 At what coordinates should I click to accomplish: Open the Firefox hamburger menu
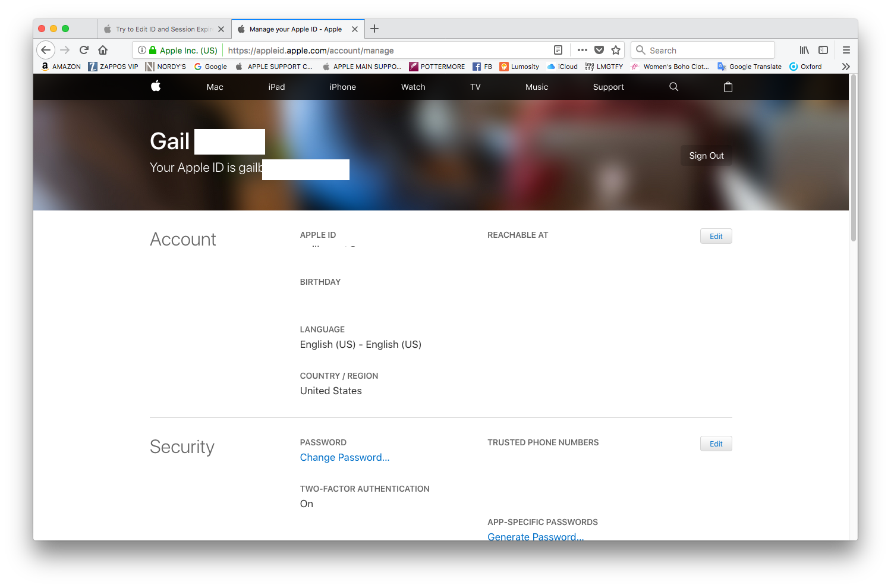click(846, 50)
